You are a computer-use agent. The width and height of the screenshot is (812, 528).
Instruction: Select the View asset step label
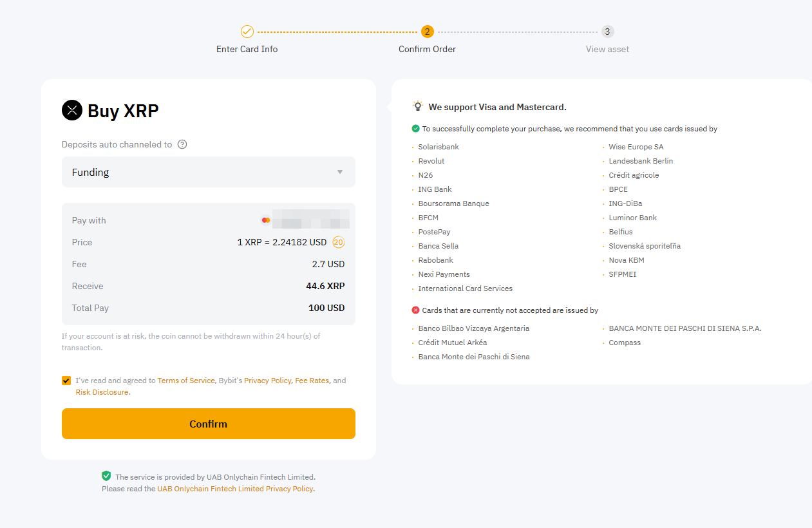[x=608, y=49]
